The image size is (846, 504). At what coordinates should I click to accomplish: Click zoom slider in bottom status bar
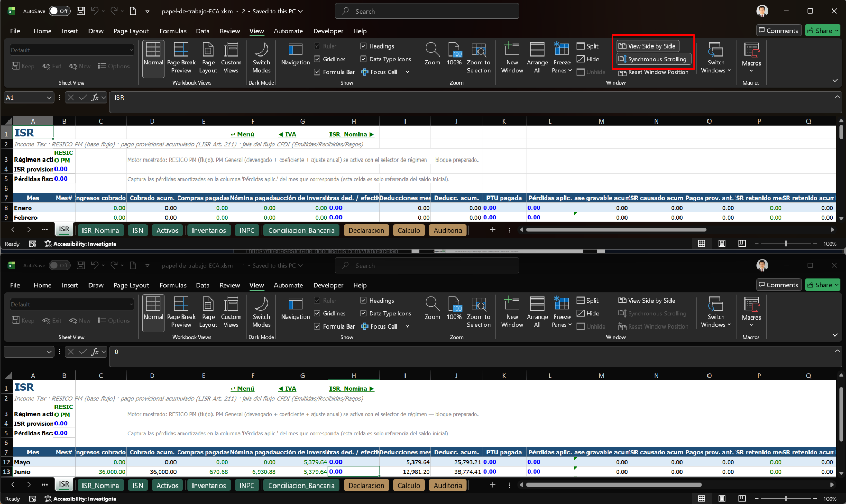tap(785, 498)
